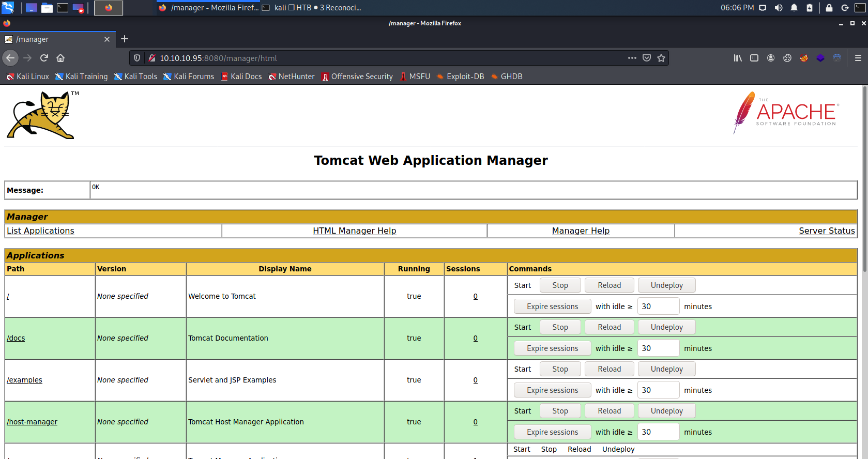Open the Kali Linux bookmark
Viewport: 868px width, 459px height.
28,76
